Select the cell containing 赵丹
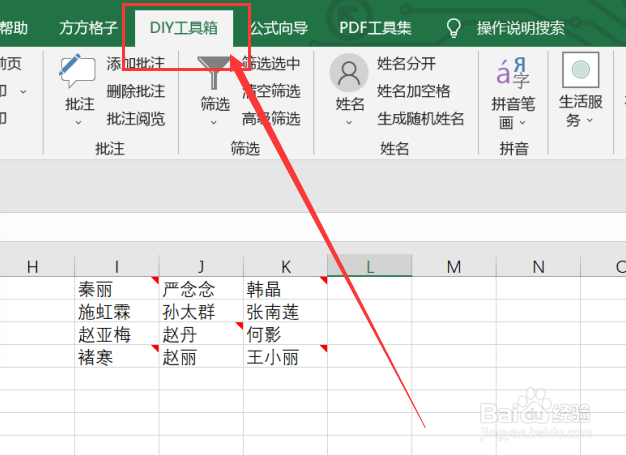626x455 pixels. pyautogui.click(x=201, y=334)
